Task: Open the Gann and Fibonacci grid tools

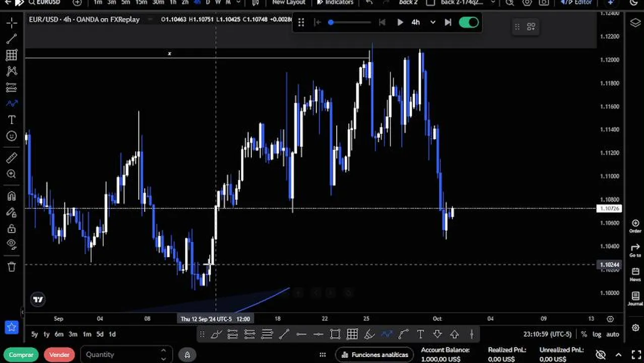Action: coord(12,55)
